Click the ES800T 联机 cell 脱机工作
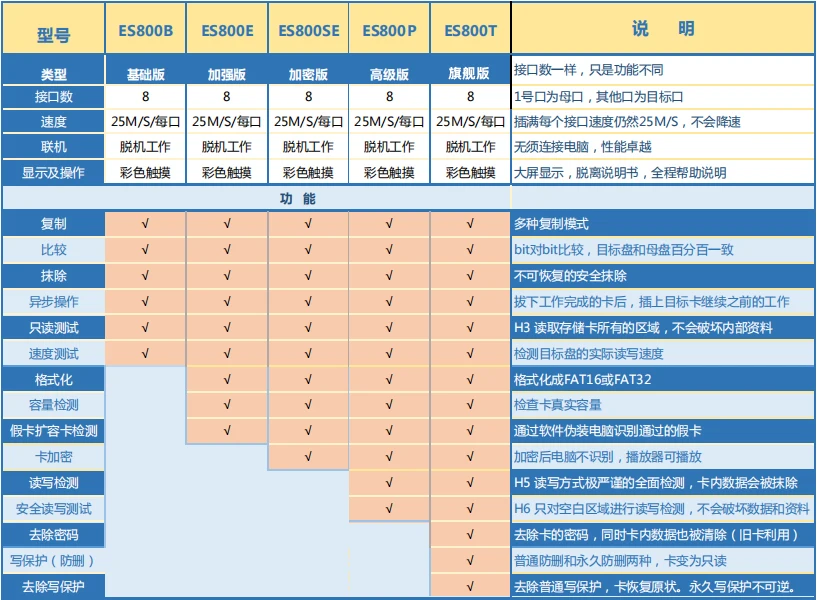The height and width of the screenshot is (600, 817). 470,146
